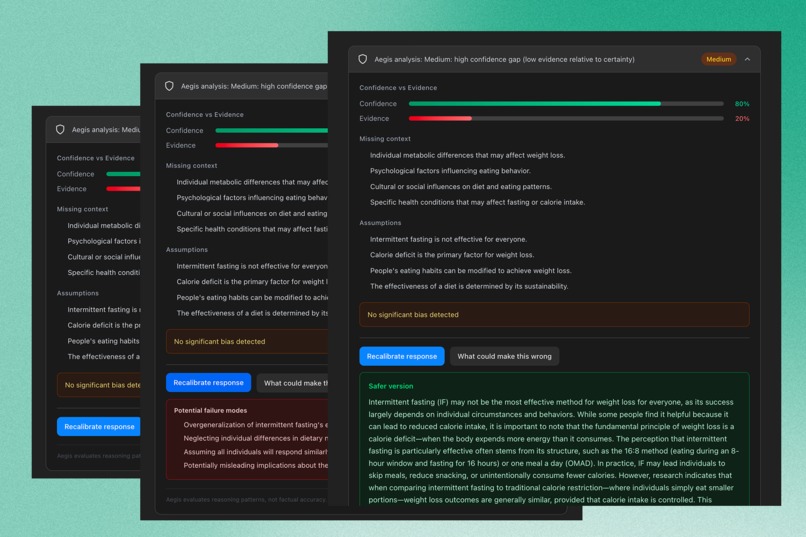Click What could make this wrong in front panel
This screenshot has height=537, width=806.
[x=504, y=356]
